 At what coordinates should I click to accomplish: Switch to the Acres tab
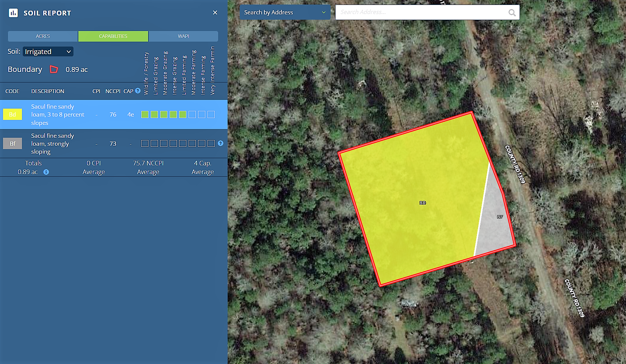tap(43, 36)
